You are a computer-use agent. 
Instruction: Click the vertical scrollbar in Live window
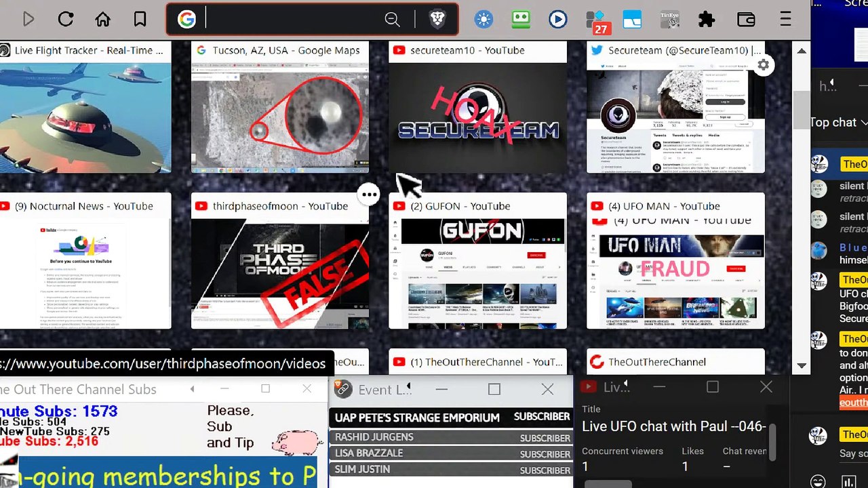(772, 442)
